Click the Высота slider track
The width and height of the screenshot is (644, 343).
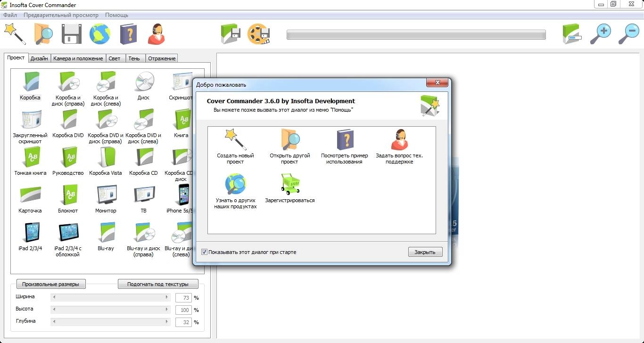(x=111, y=310)
